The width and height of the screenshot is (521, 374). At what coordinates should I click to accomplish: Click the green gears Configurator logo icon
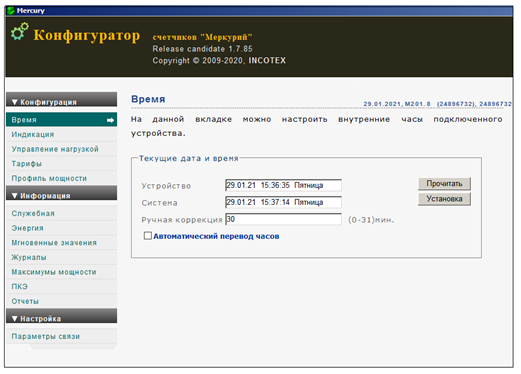tap(20, 32)
